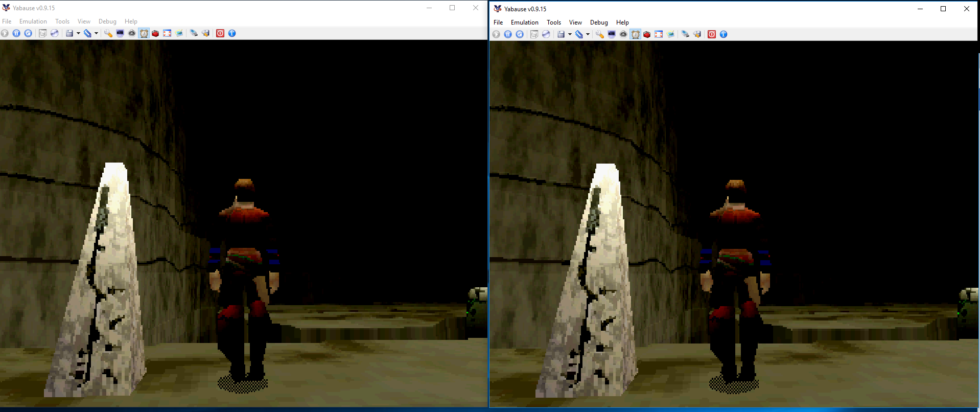
Task: Take a screenshot using left window picture icon
Action: pyautogui.click(x=179, y=33)
